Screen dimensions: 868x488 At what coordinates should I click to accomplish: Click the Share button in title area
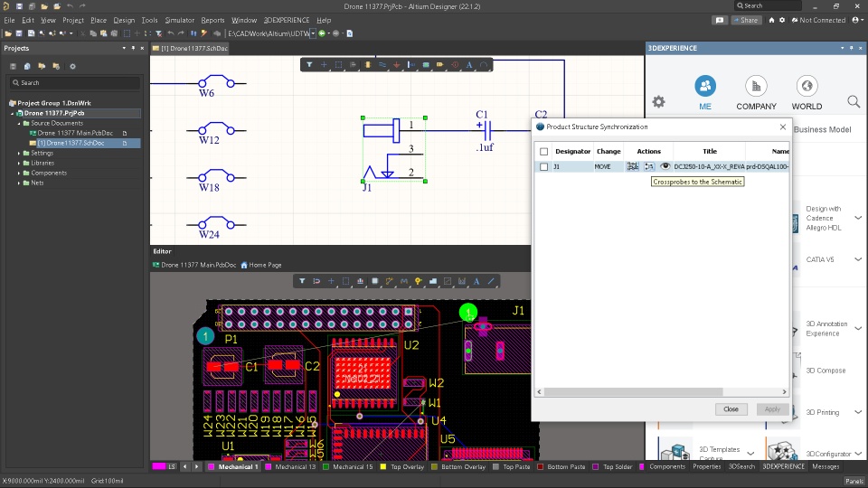click(x=745, y=20)
